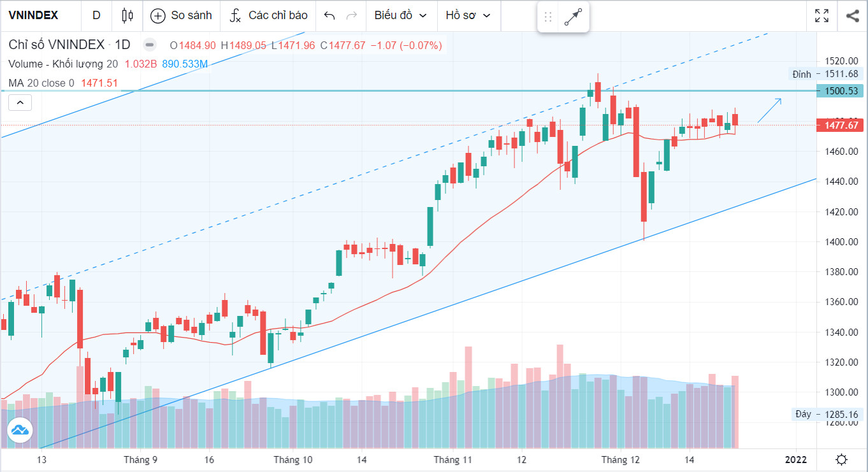Select the MA 20 close legend
Screen dimensions: 868x472
tap(41, 83)
